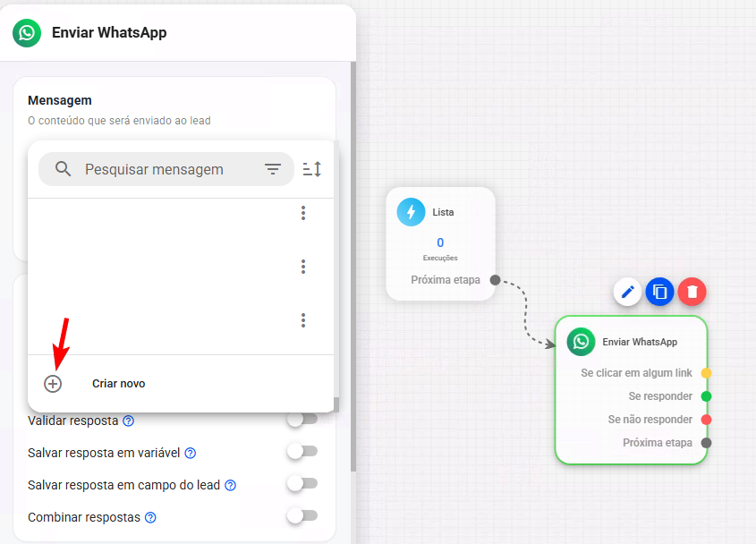Click the red Se não responder connector dot
The width and height of the screenshot is (756, 544).
click(x=706, y=420)
